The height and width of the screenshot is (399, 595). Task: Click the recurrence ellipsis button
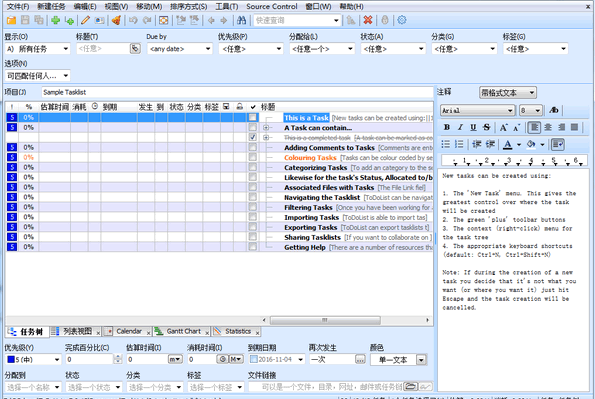(360, 359)
